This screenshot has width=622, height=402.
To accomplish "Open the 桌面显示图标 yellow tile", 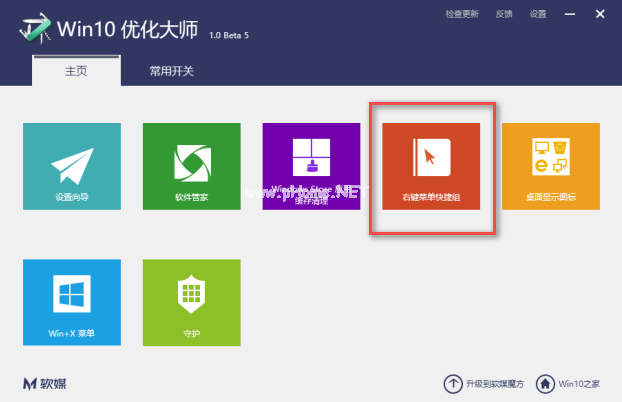I will [x=551, y=166].
